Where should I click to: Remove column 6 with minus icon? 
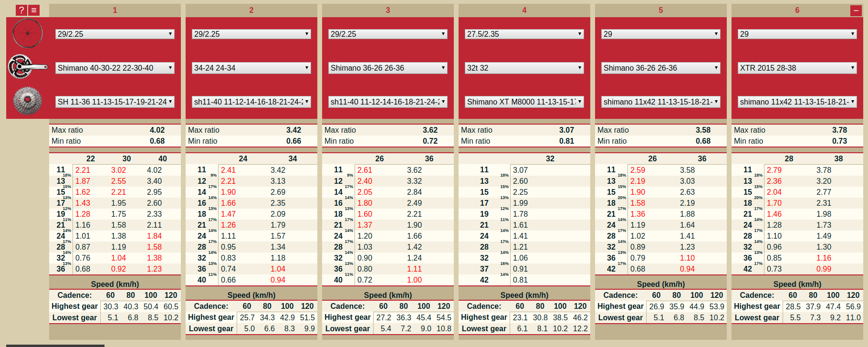pyautogui.click(x=856, y=11)
